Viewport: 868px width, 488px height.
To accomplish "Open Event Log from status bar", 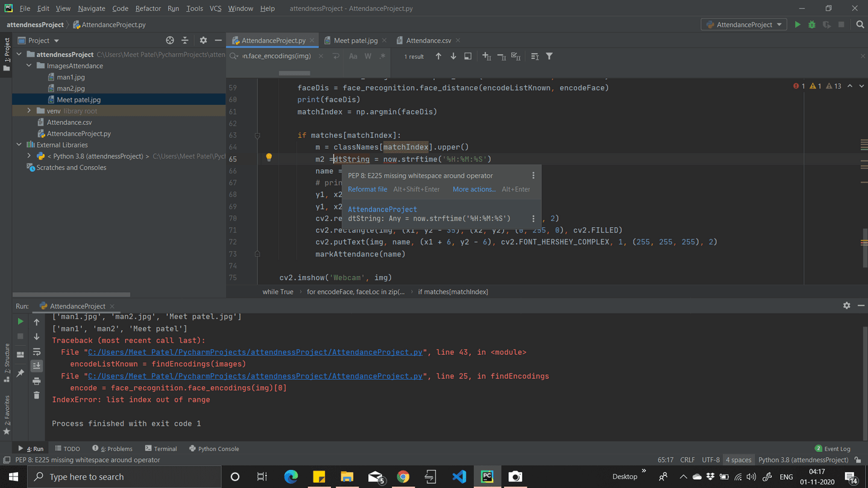I will click(x=832, y=449).
